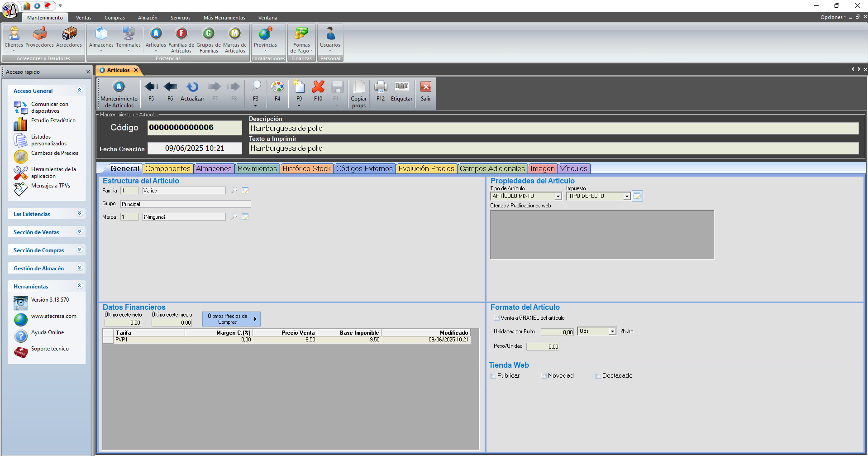
Task: Open the Más Herramientas tab
Action: click(x=224, y=18)
